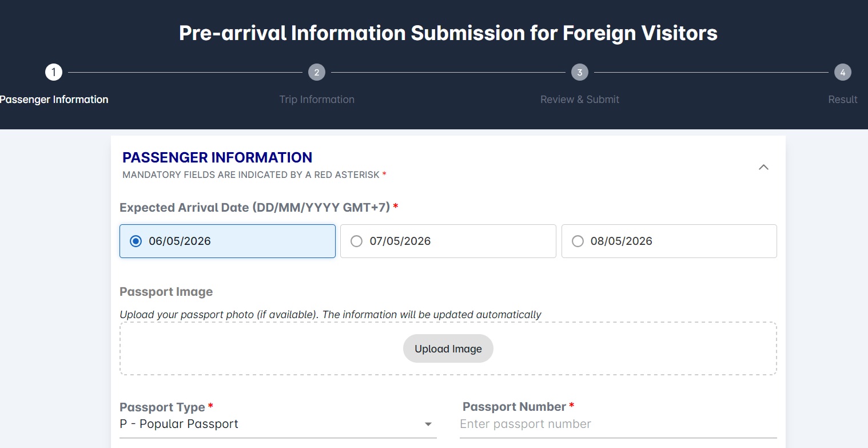Click the Passport Number input field
Viewport: 868px width, 448px height.
618,425
